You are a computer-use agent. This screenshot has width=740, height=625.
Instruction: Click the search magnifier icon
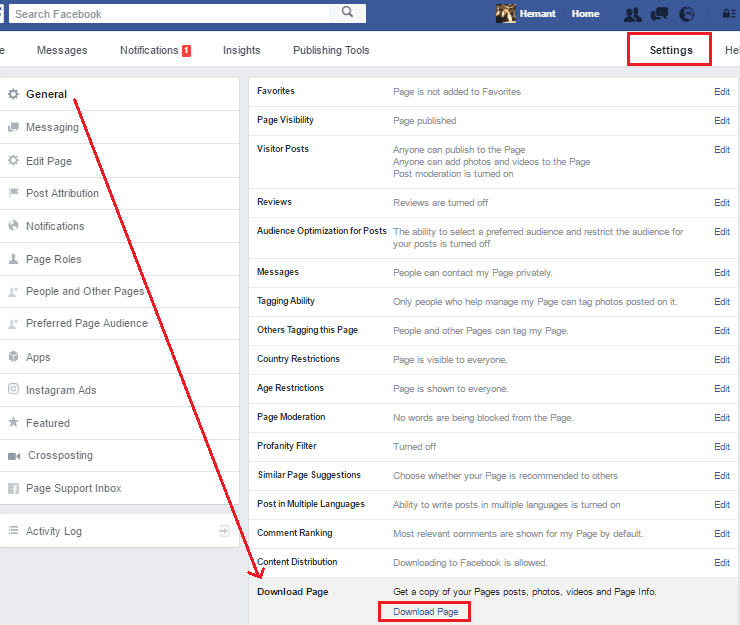coord(347,12)
